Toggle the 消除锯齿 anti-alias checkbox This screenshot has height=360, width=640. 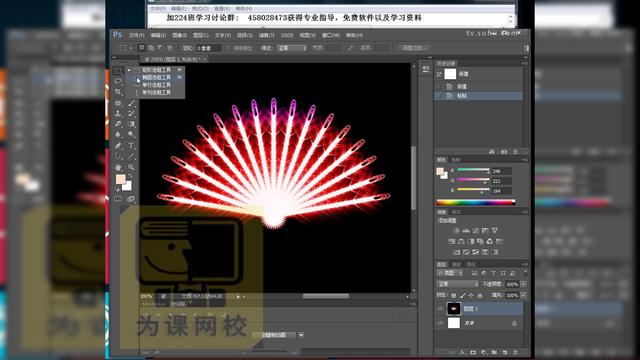click(229, 48)
